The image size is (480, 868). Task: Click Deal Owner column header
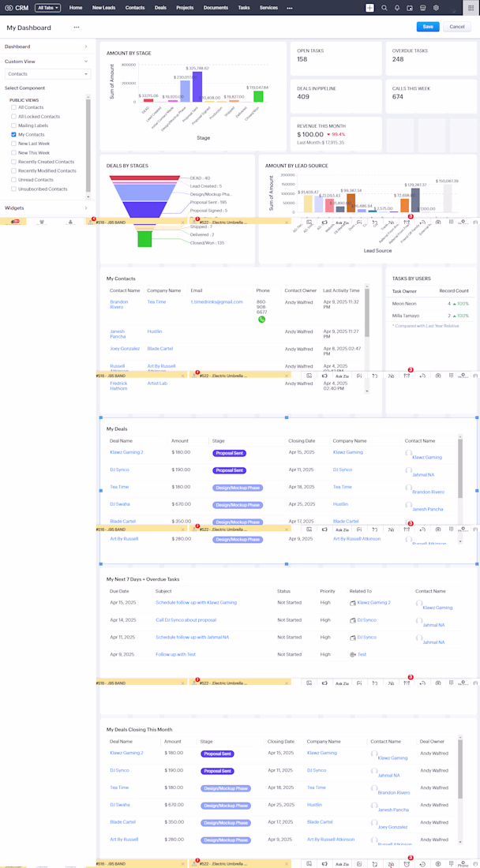click(x=433, y=741)
